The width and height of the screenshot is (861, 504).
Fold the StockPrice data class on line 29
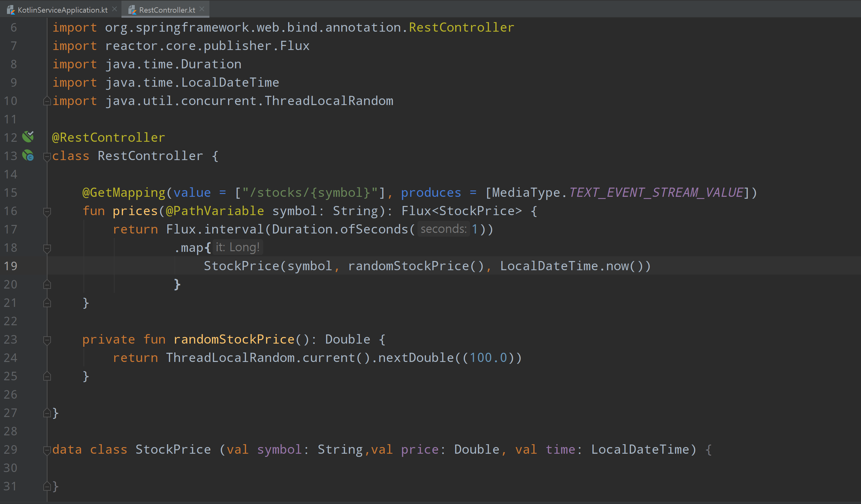click(47, 450)
